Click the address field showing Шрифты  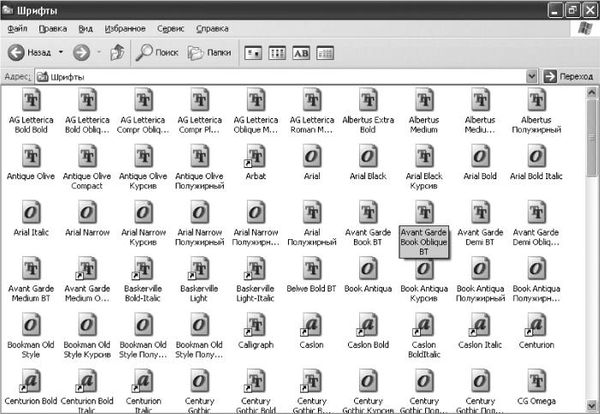click(280, 76)
